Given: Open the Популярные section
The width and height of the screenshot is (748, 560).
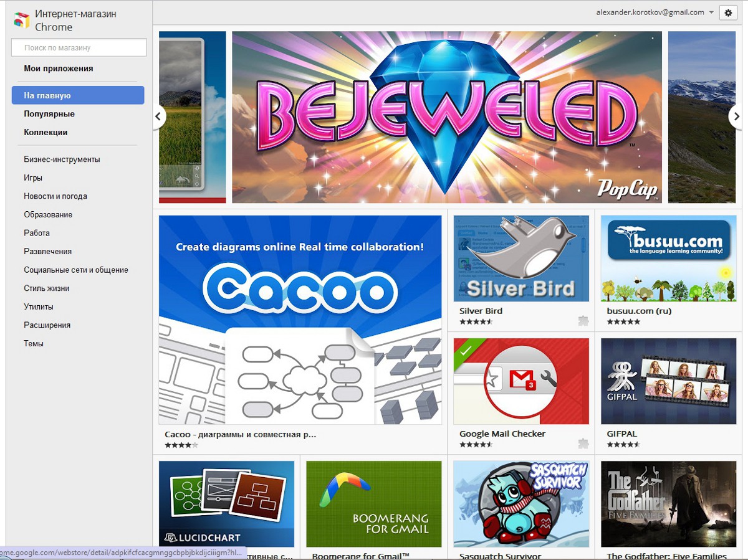Looking at the screenshot, I should pos(49,114).
